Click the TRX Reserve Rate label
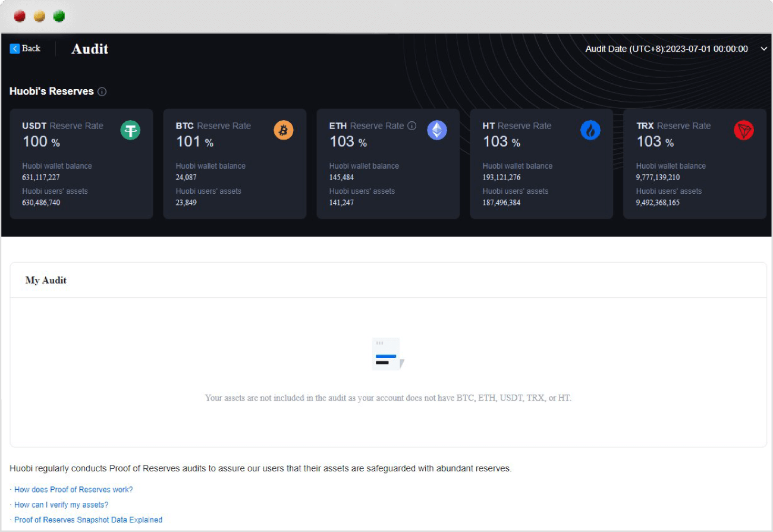773x532 pixels. [674, 126]
